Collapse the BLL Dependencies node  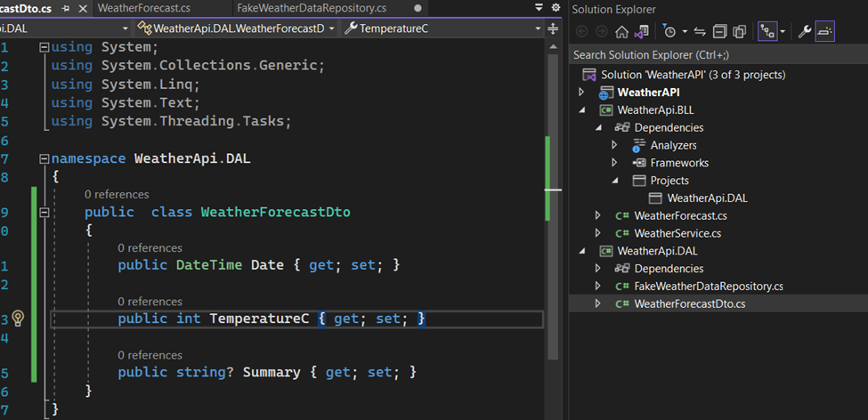point(598,127)
